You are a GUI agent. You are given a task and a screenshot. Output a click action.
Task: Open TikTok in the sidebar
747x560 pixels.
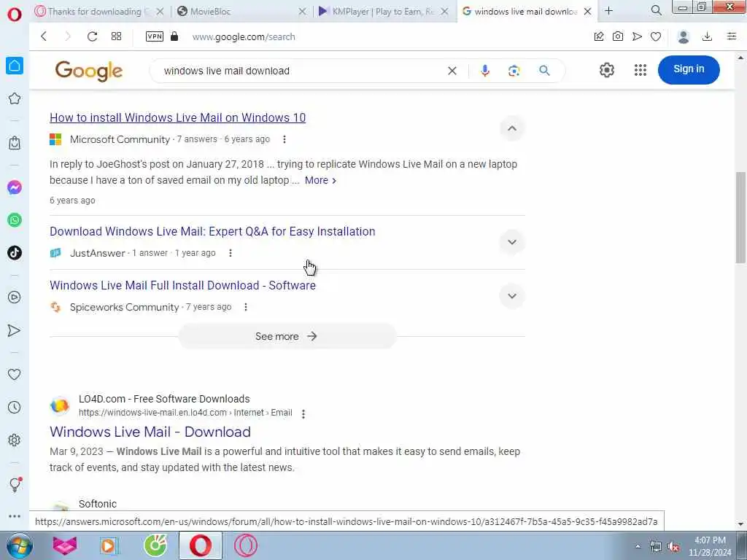pos(15,252)
